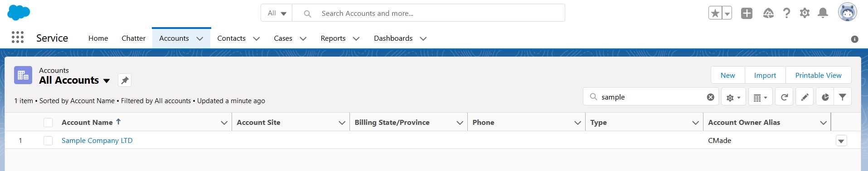This screenshot has width=868, height=171.
Task: Open the App Launcher grid icon
Action: [18, 37]
